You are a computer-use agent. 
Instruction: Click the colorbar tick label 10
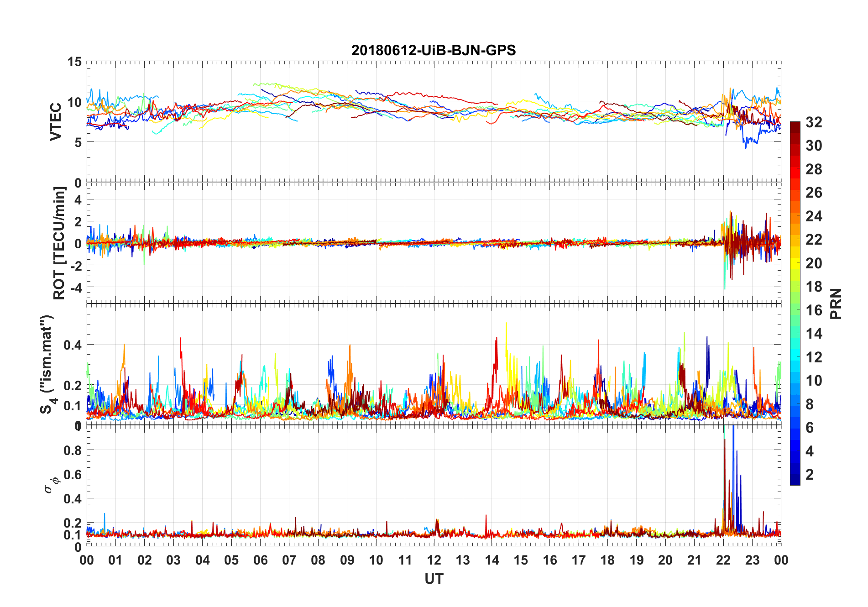point(814,381)
